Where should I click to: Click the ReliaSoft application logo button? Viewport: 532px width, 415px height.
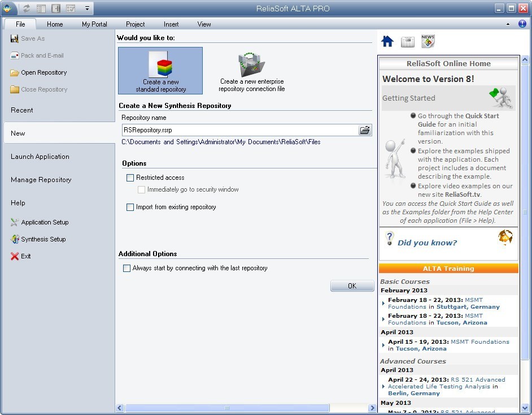(7, 8)
